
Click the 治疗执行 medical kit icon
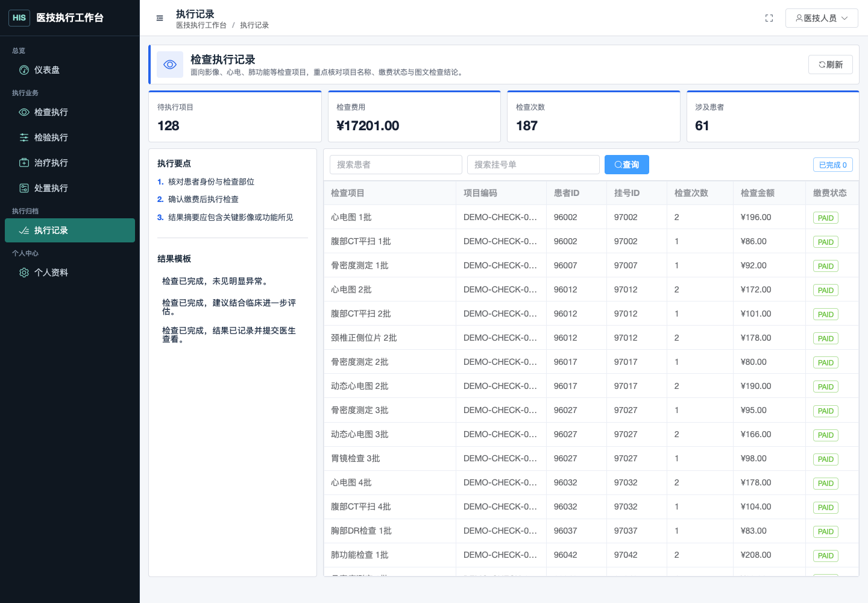click(24, 163)
